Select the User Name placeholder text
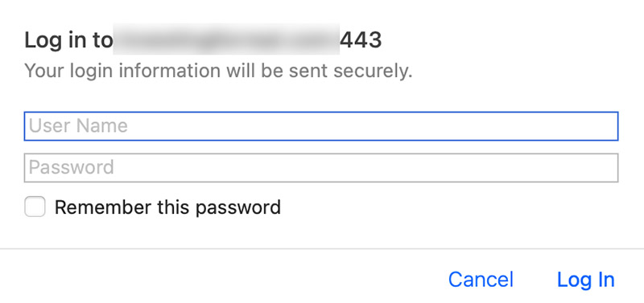Image resolution: width=644 pixels, height=303 pixels. point(78,126)
